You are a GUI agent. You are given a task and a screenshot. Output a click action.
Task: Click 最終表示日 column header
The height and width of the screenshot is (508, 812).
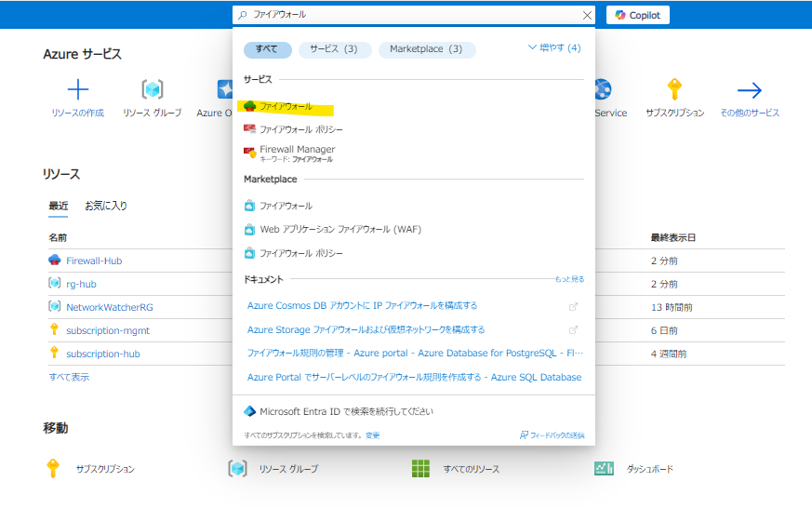tap(673, 237)
